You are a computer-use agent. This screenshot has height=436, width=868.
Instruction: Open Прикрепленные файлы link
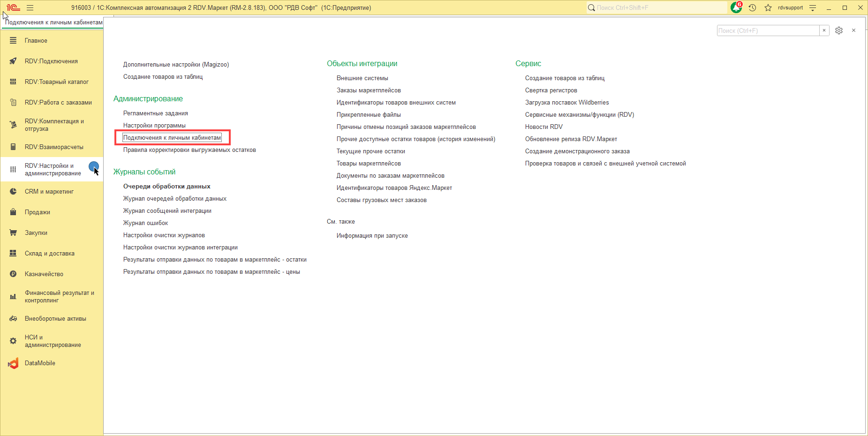(x=369, y=115)
